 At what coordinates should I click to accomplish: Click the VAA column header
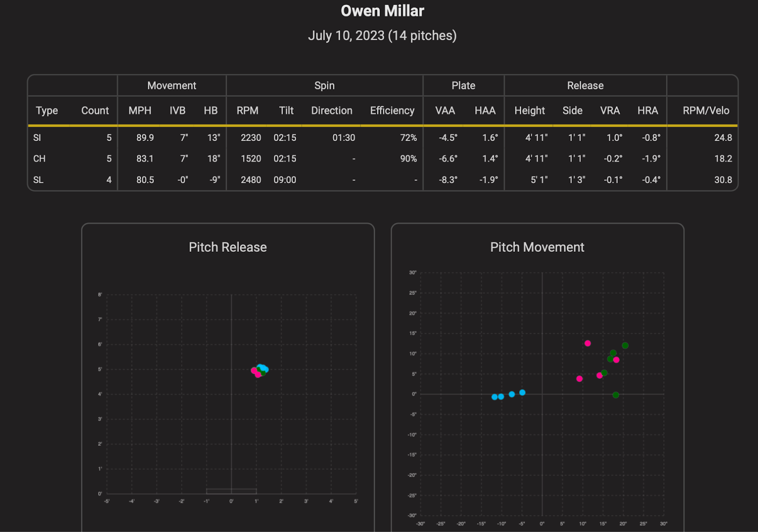tap(445, 111)
